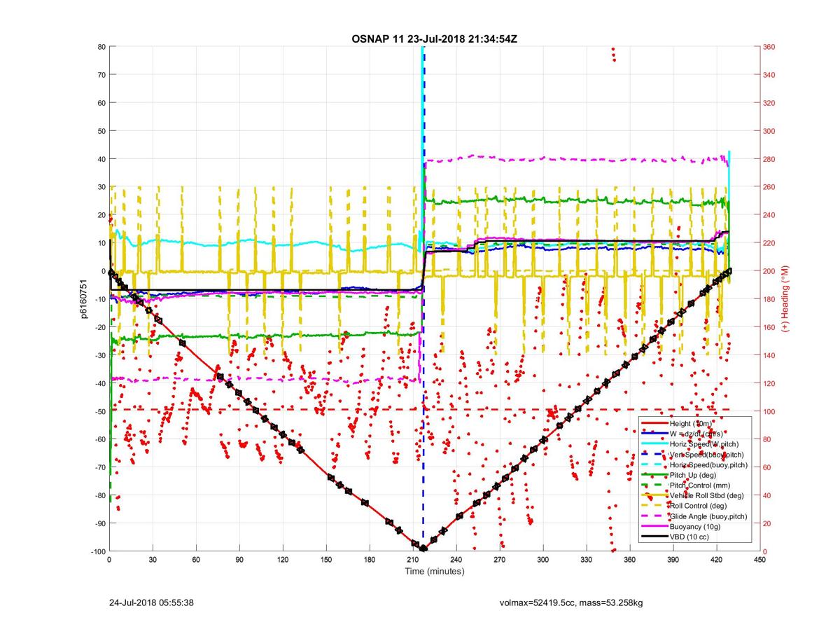Click the heading-axis tick label "360"

pos(769,47)
